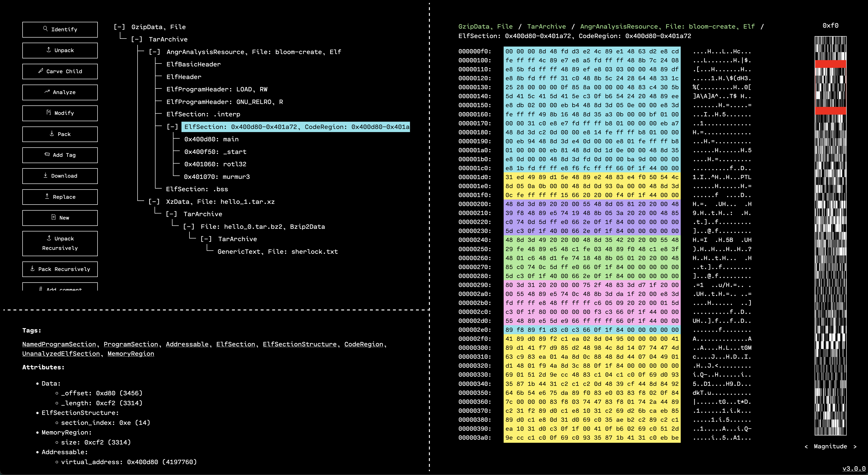The image size is (868, 475).
Task: Click next arrow beside Magnitude
Action: point(855,446)
